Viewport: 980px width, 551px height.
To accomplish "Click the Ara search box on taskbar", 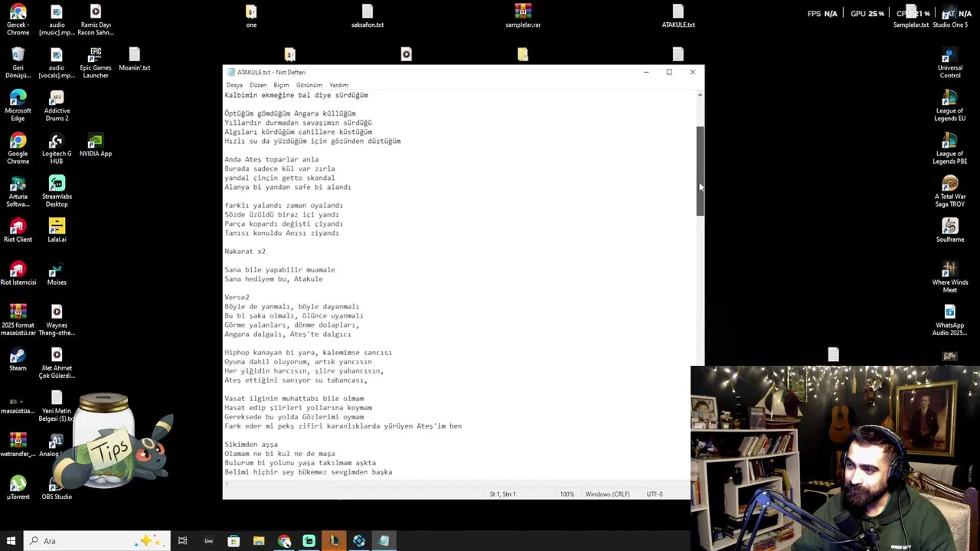I will (x=96, y=541).
